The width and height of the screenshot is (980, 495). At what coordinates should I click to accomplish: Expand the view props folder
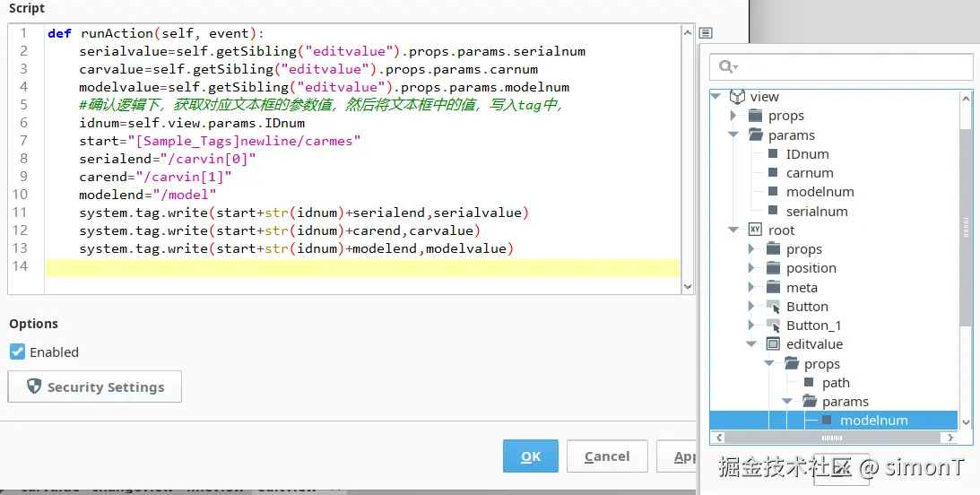[x=733, y=116]
